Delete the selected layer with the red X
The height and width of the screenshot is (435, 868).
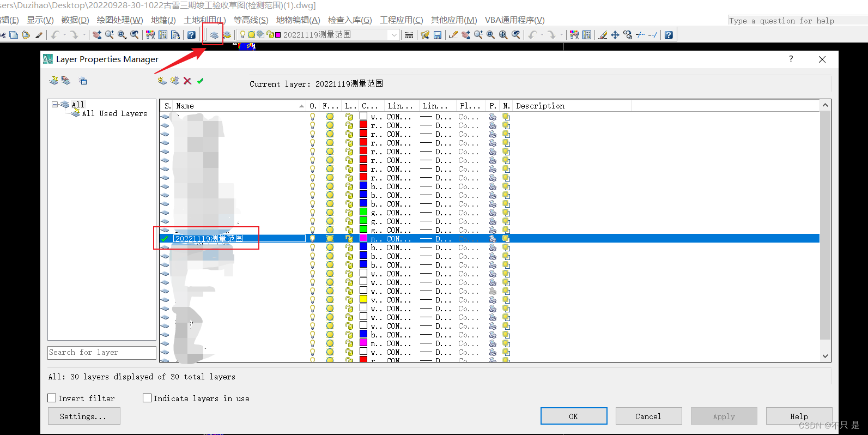coord(187,81)
